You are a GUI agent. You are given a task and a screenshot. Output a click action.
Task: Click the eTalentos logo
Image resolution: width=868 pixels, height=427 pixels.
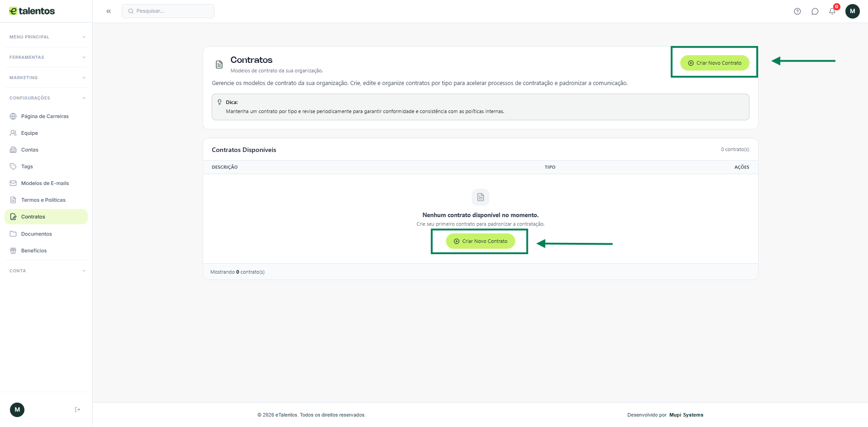[x=32, y=11]
